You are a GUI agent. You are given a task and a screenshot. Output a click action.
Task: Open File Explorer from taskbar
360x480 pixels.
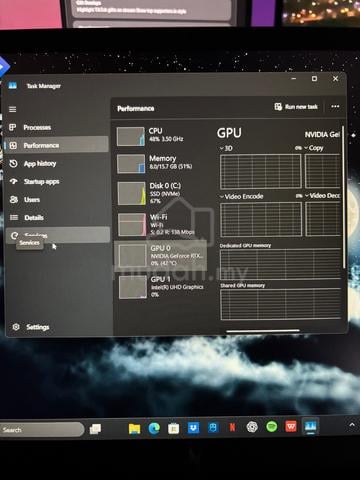click(134, 428)
